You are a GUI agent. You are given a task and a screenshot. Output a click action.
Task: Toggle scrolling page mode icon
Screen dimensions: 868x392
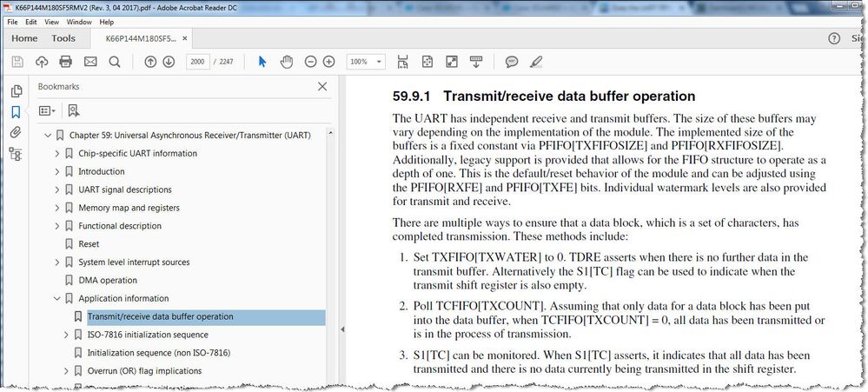click(x=403, y=62)
